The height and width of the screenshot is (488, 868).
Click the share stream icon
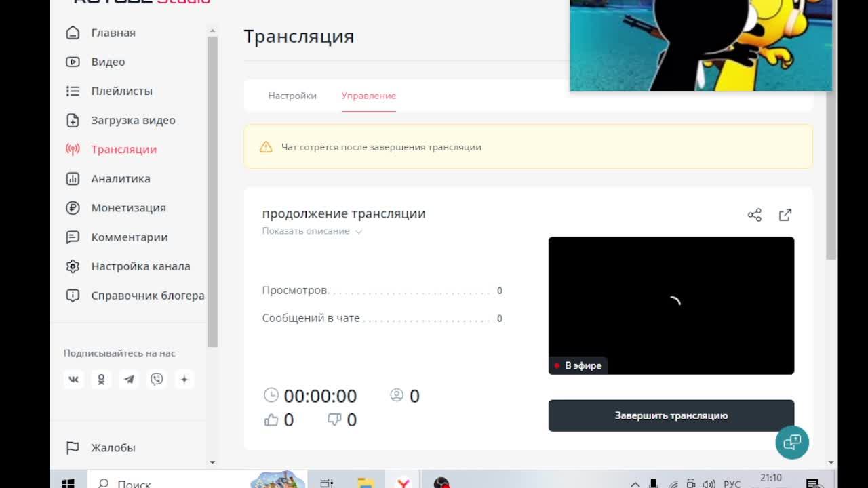(755, 215)
